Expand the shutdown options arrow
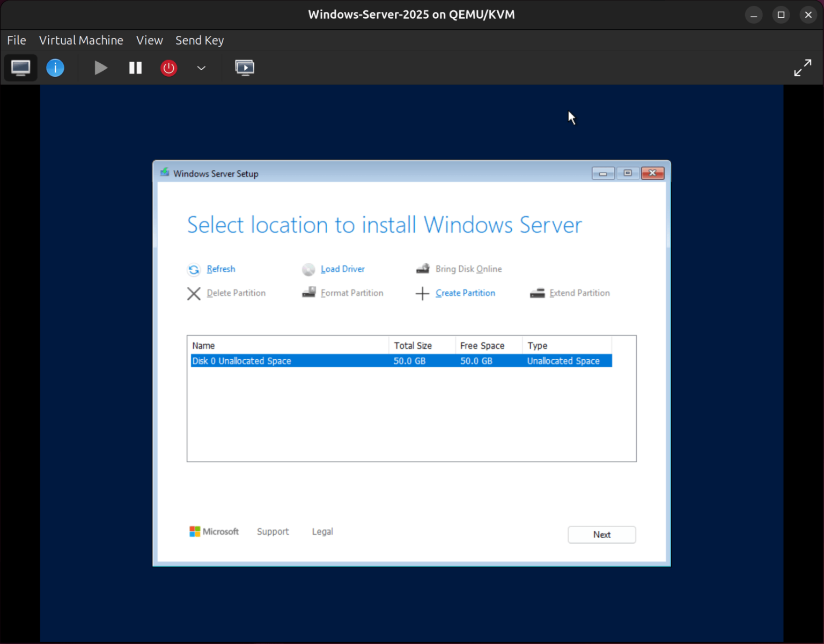The image size is (824, 644). click(201, 68)
